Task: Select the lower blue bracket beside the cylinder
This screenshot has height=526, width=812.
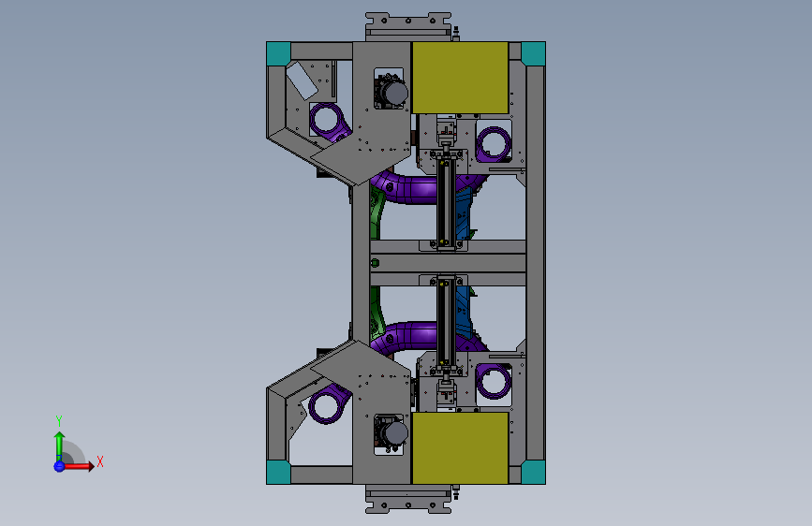Action: [464, 313]
